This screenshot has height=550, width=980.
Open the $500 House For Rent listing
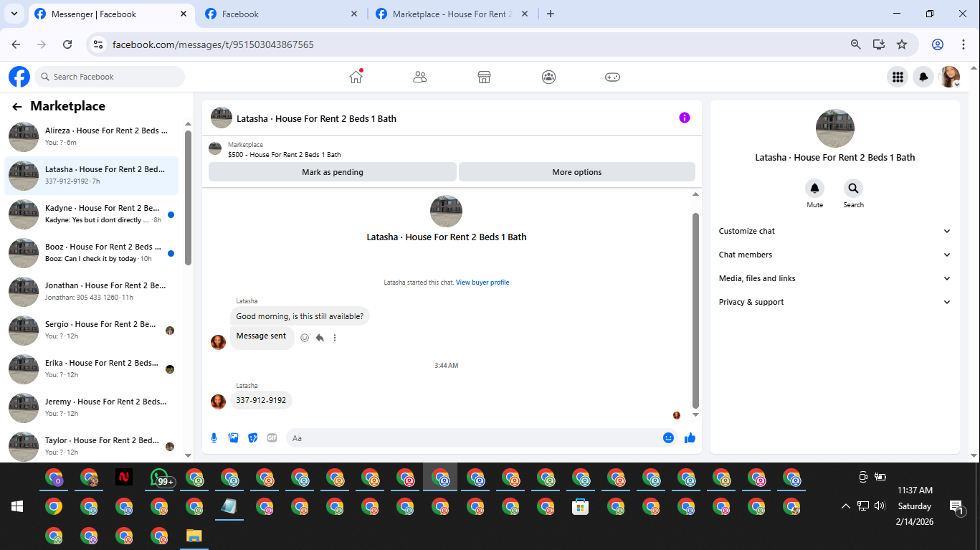point(285,154)
